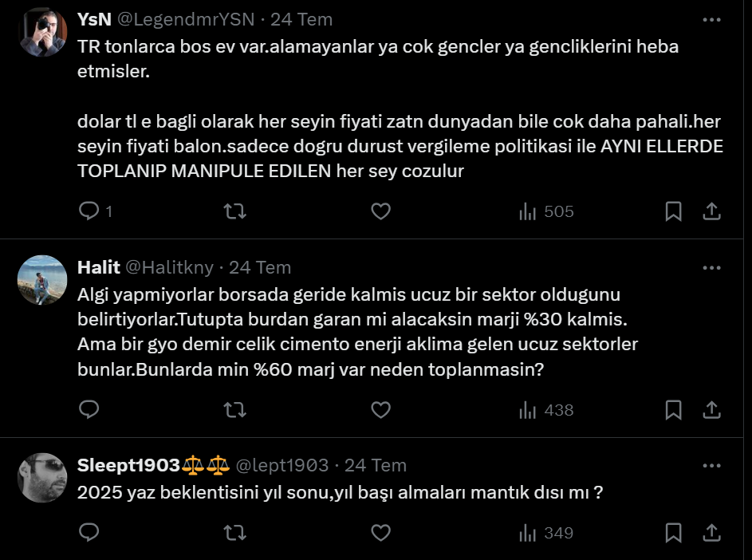Share Halit's tweet
The image size is (752, 560).
[711, 410]
